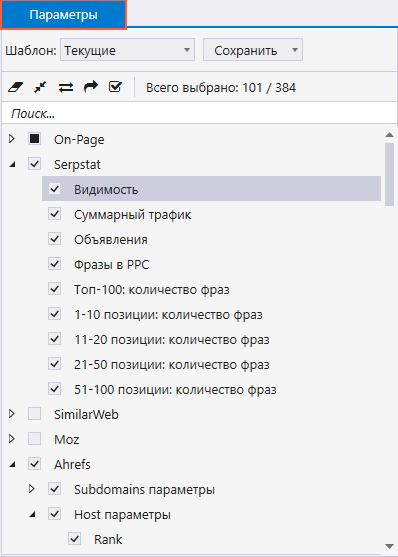Uncheck the Видимость checkbox
Image resolution: width=398 pixels, height=557 pixels.
tap(54, 189)
